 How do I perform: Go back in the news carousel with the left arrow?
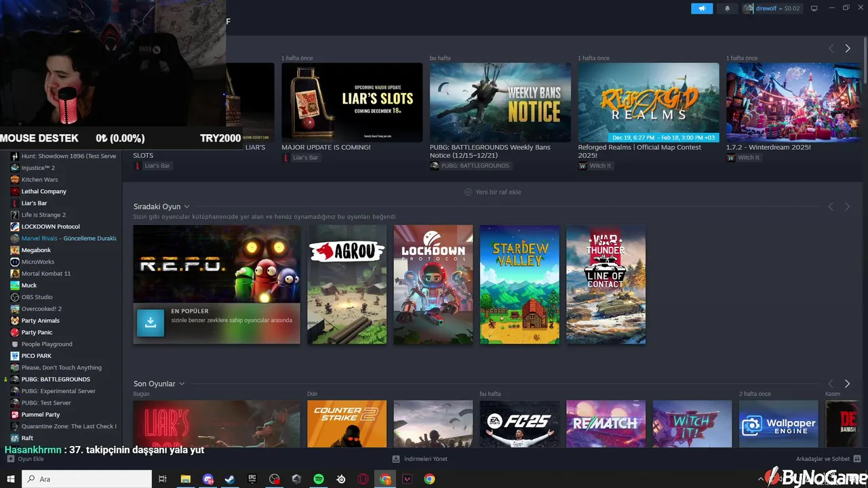[x=831, y=48]
